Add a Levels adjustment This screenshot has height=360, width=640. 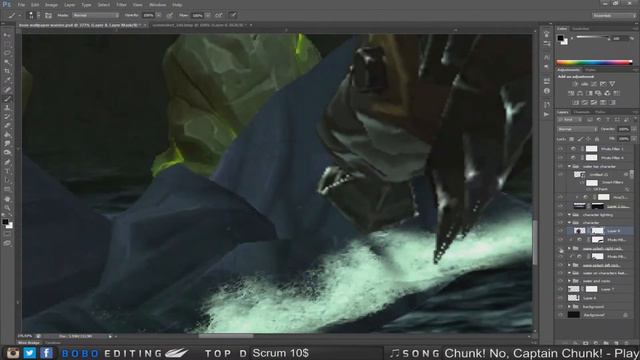584,84
